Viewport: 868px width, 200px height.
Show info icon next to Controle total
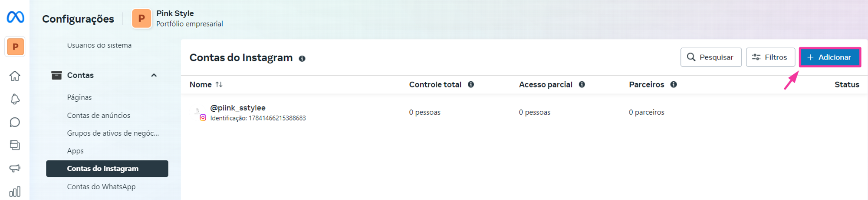(471, 84)
